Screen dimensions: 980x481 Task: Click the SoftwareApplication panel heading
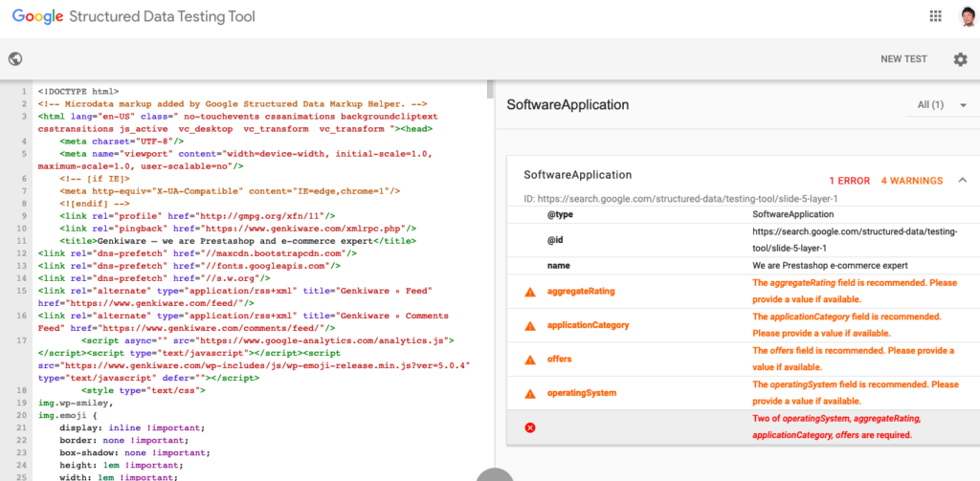pos(568,105)
